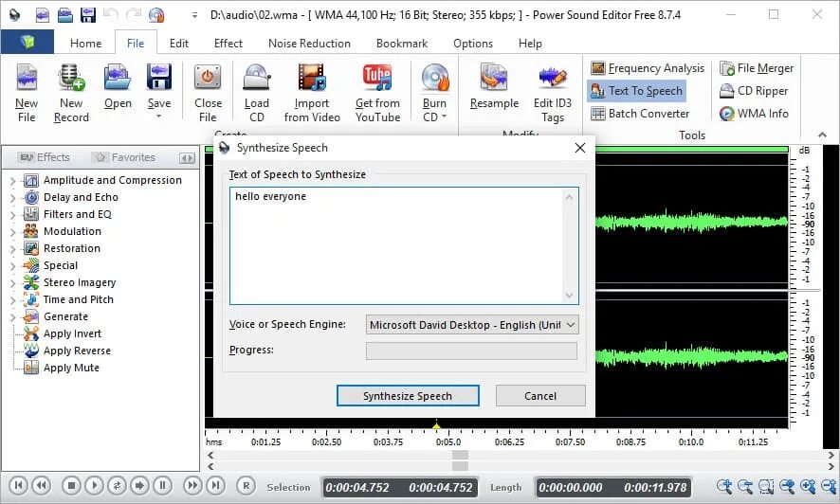Image resolution: width=840 pixels, height=504 pixels.
Task: Open the Options ribbon tab
Action: tap(472, 44)
